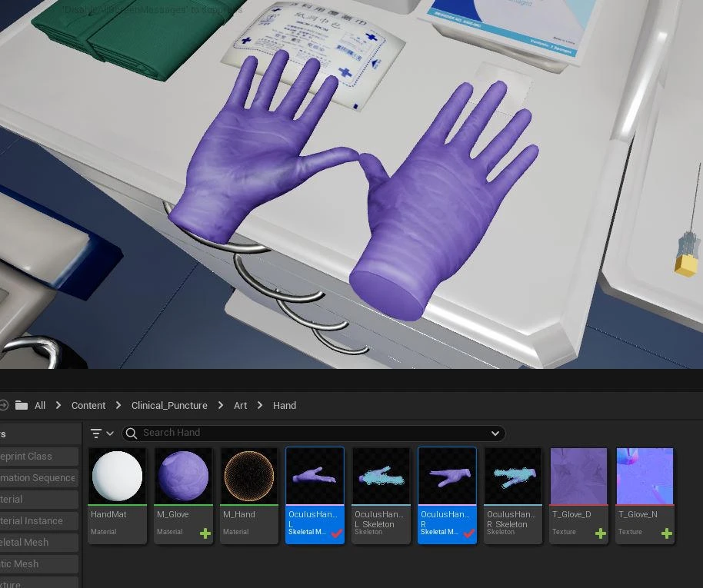Select the OculusHand L skeletal mesh asset
This screenshot has height=588, width=703.
(315, 495)
